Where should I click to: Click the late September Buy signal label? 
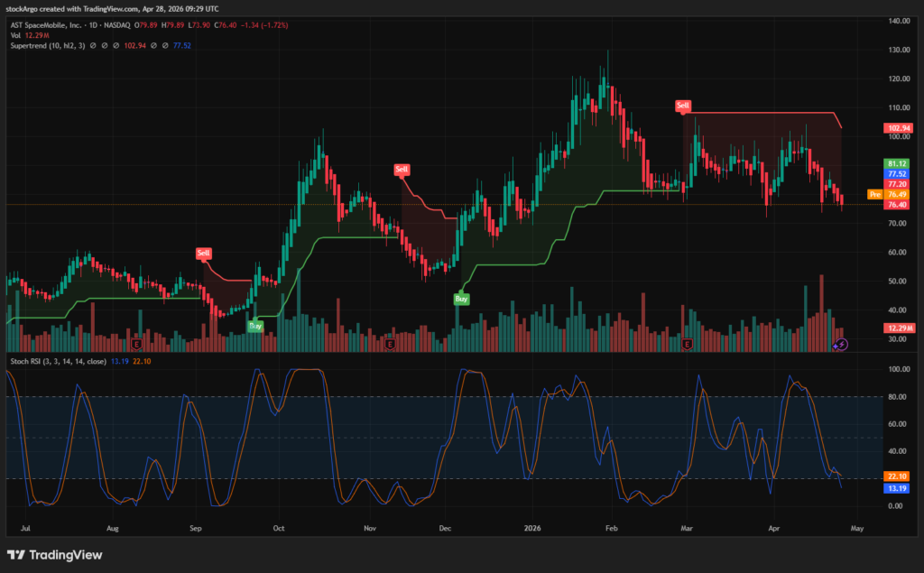(x=255, y=326)
